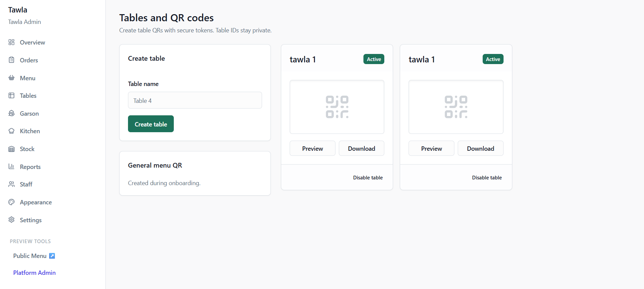Click the "Table name" field label
The height and width of the screenshot is (289, 644).
pyautogui.click(x=143, y=84)
